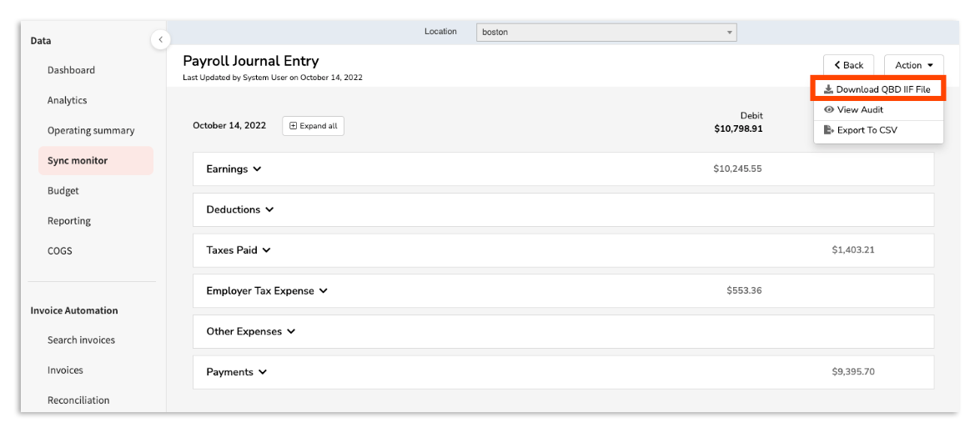Expand the Taxes Paid section chevron

[x=266, y=250]
